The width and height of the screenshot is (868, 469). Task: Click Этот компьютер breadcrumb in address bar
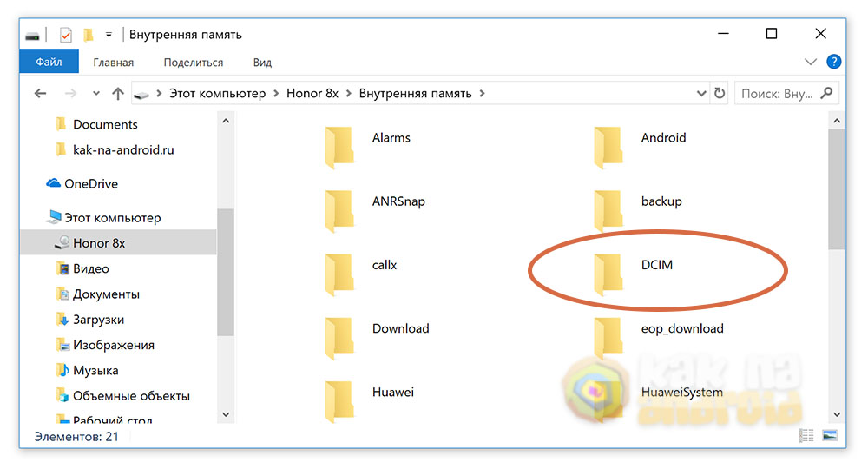coord(217,94)
